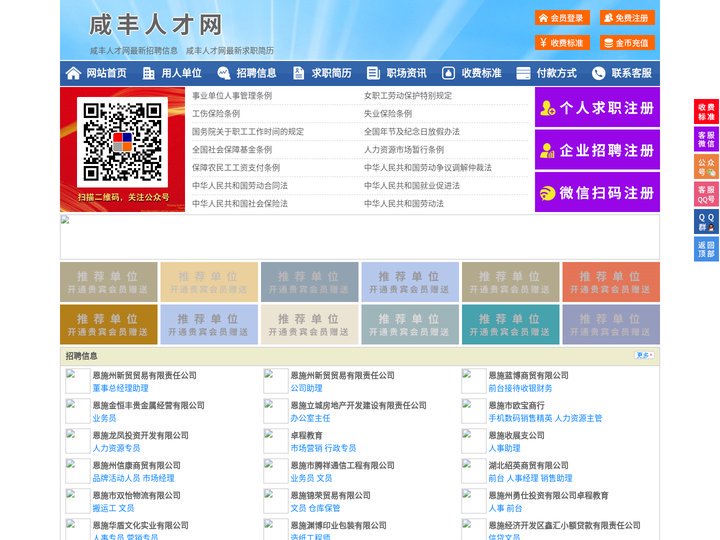Open 中华人民共和国劳动争议调解仲裁法 link
The image size is (720, 540).
(x=428, y=168)
